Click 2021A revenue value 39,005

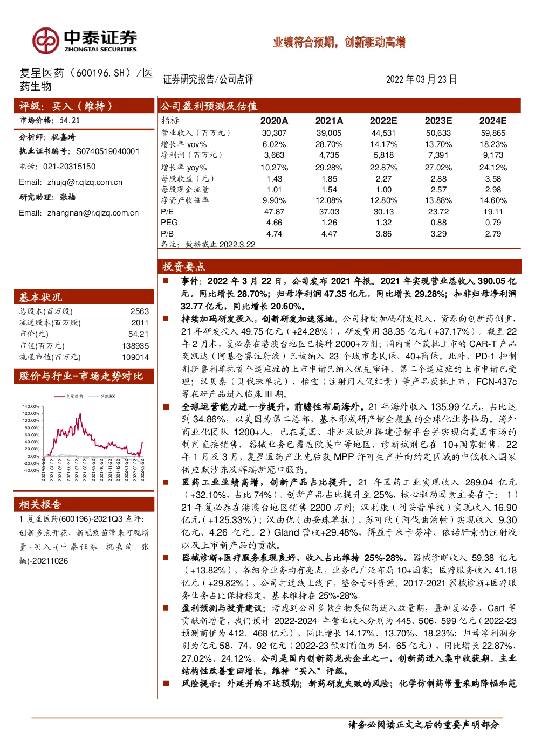[329, 133]
